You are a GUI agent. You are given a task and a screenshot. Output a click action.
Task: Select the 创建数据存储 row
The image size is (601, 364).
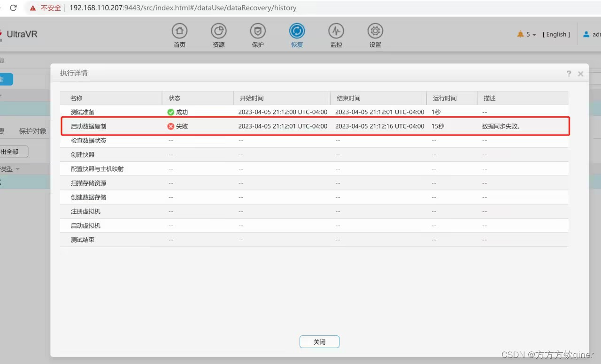[314, 197]
